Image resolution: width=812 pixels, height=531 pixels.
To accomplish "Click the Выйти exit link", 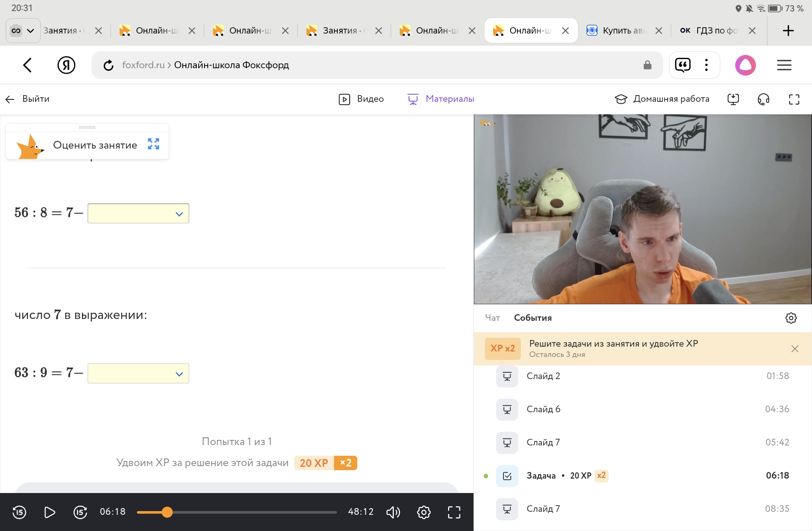I will pos(28,99).
